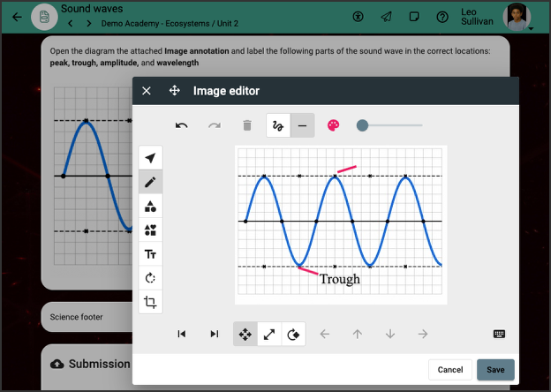Open the accessibility options icon
The width and height of the screenshot is (551, 392).
[359, 17]
